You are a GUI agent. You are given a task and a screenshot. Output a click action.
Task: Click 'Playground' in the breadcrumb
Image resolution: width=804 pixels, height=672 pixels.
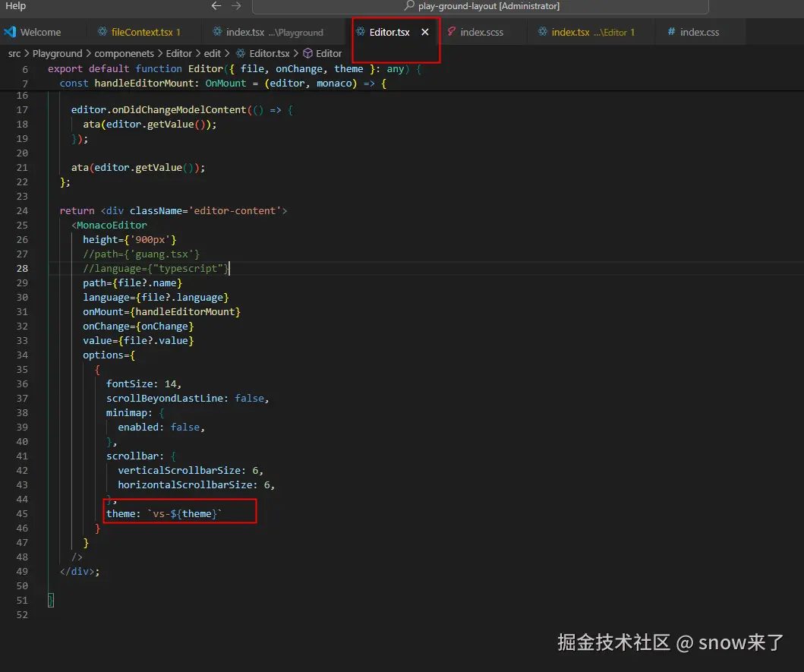pyautogui.click(x=58, y=53)
